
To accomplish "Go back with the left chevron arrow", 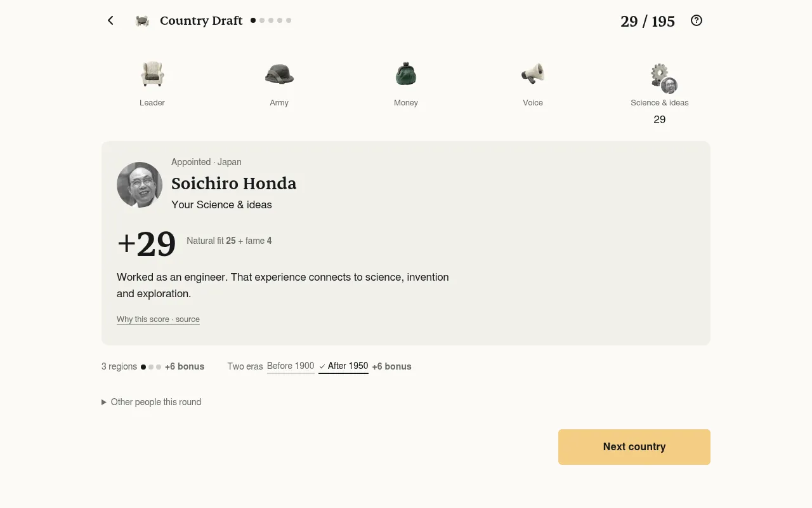I will click(110, 21).
